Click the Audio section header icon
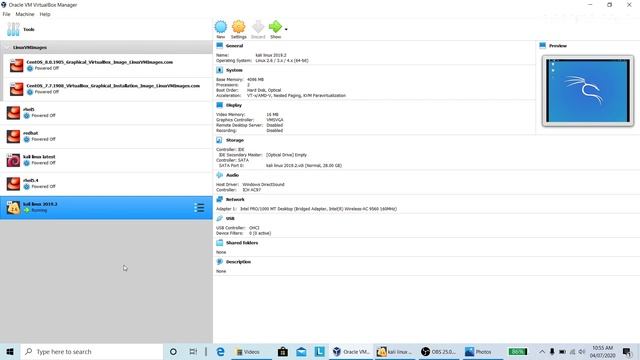 pos(220,175)
